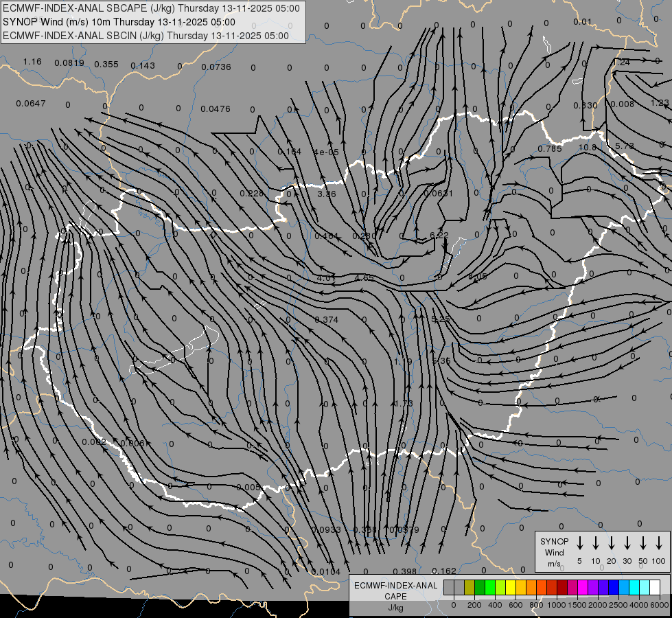The width and height of the screenshot is (672, 618).
Task: Click the 0.355 value on the map
Action: coord(106,65)
